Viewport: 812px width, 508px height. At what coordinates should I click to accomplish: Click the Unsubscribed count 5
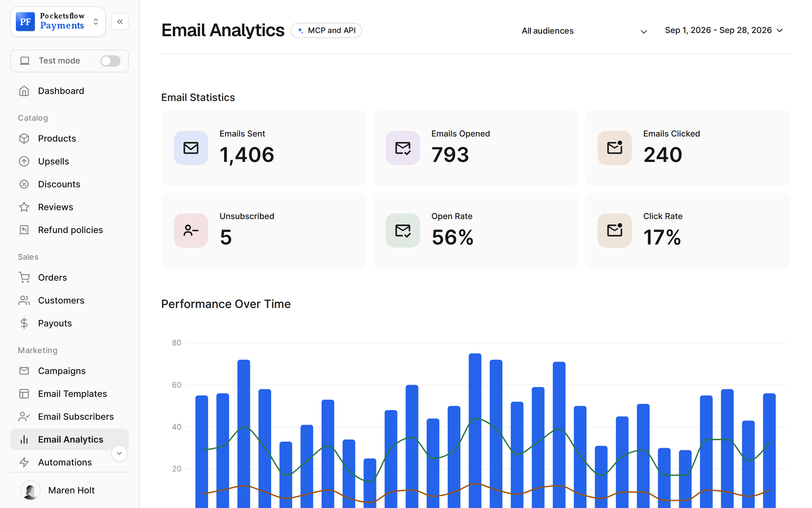(226, 237)
